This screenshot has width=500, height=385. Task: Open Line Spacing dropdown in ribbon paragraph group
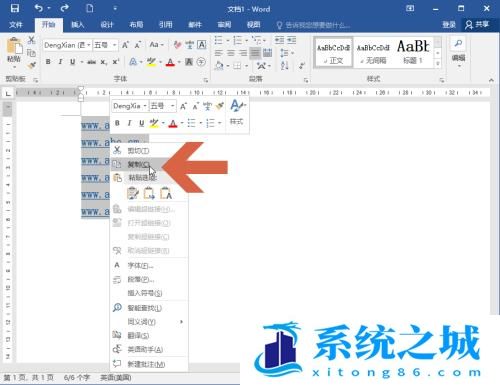point(287,53)
